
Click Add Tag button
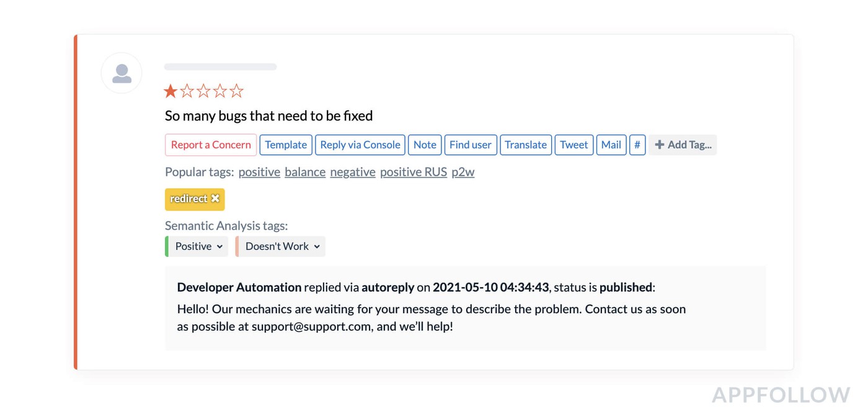point(683,145)
